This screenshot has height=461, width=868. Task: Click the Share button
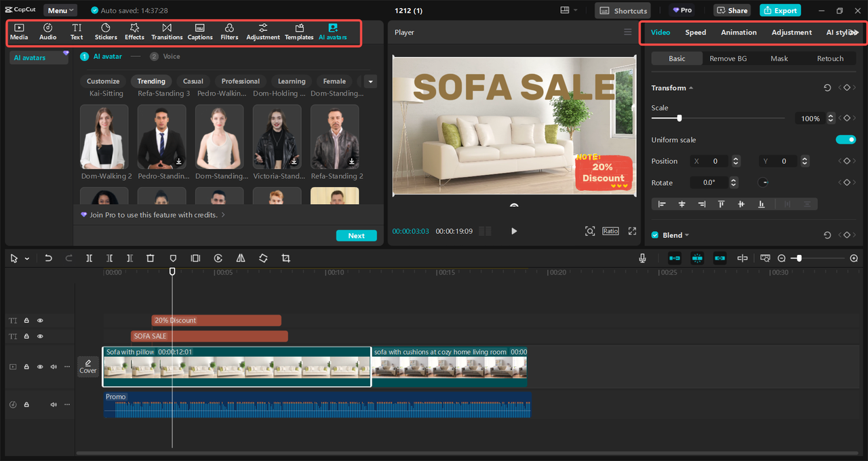pos(732,11)
